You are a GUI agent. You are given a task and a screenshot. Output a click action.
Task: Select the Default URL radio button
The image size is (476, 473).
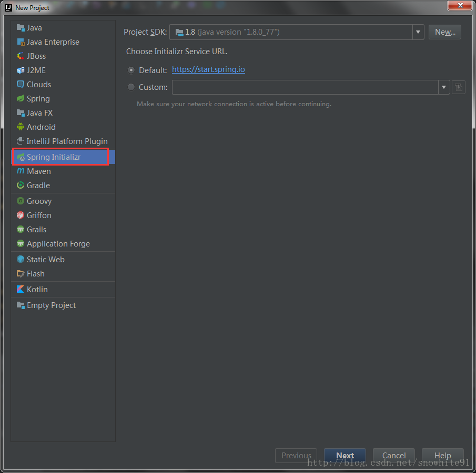click(131, 70)
